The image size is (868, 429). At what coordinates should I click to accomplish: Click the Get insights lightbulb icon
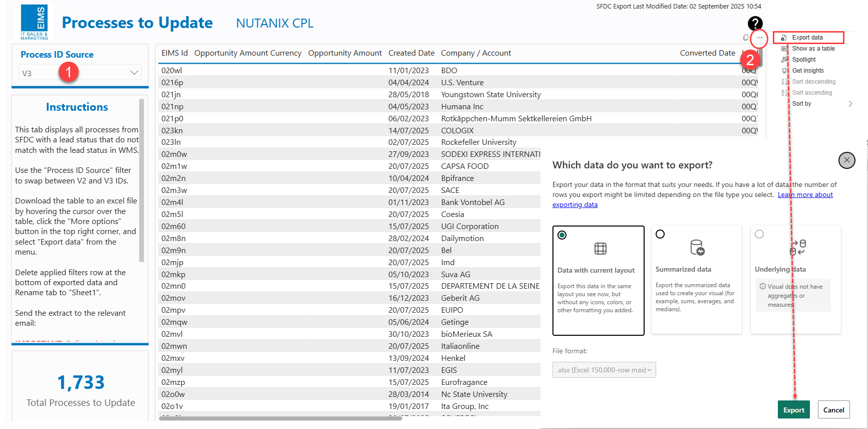pos(784,71)
